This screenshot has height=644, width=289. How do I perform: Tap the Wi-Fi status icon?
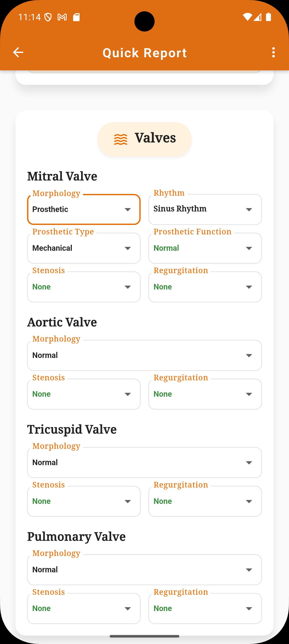247,17
